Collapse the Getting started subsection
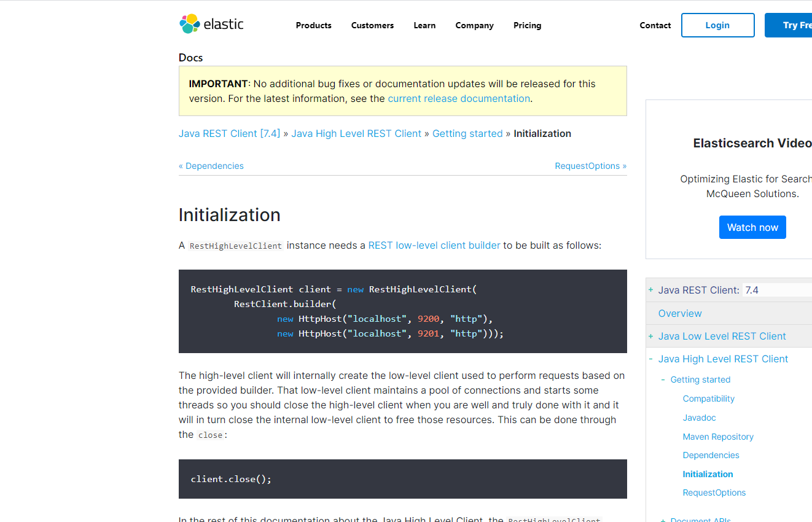812x522 pixels. click(663, 380)
